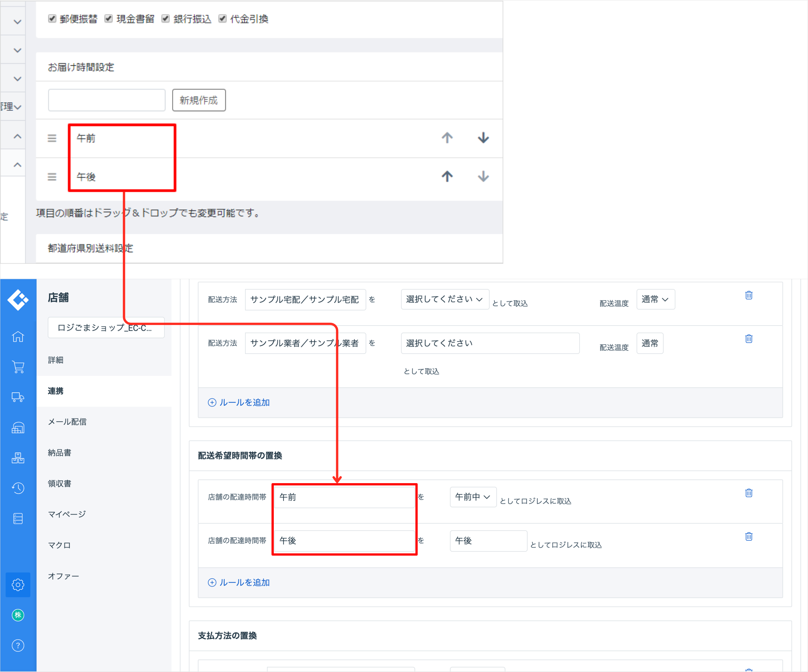
Task: Open the warehouse icon in sidebar
Action: coord(18,428)
